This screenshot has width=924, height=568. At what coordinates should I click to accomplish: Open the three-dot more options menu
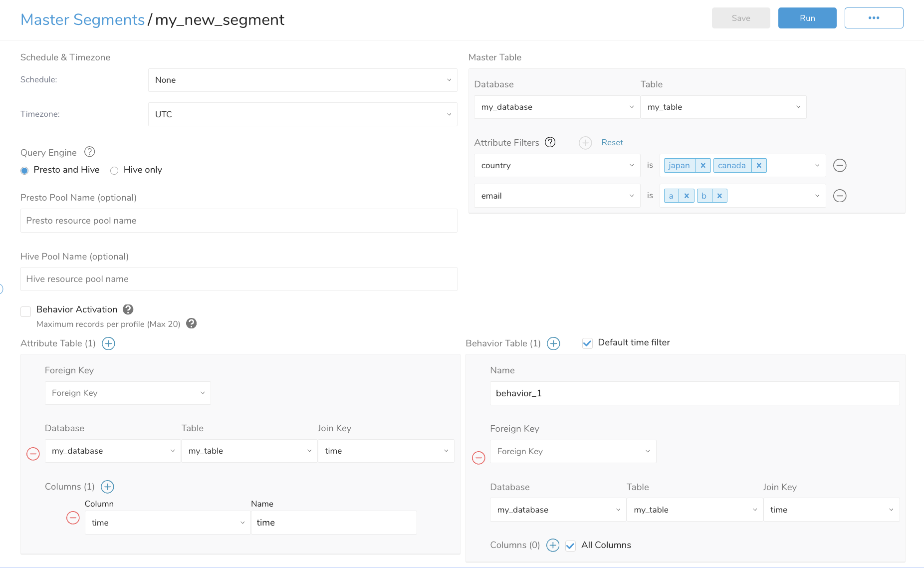[x=874, y=18]
